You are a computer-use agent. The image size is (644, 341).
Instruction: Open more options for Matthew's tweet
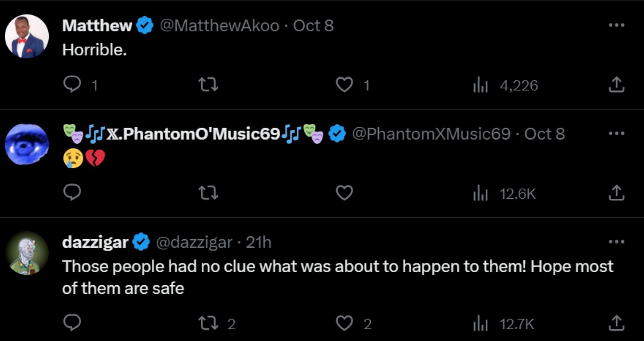pyautogui.click(x=616, y=25)
